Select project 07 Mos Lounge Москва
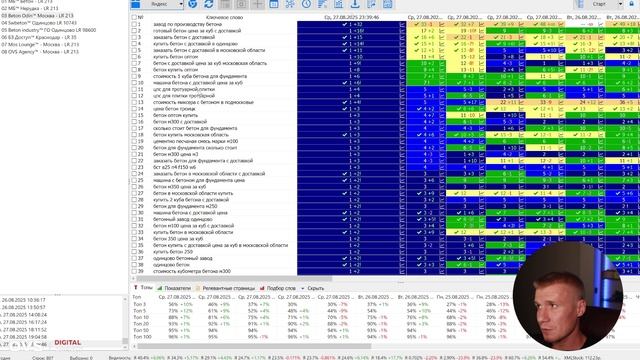 [x=40, y=44]
